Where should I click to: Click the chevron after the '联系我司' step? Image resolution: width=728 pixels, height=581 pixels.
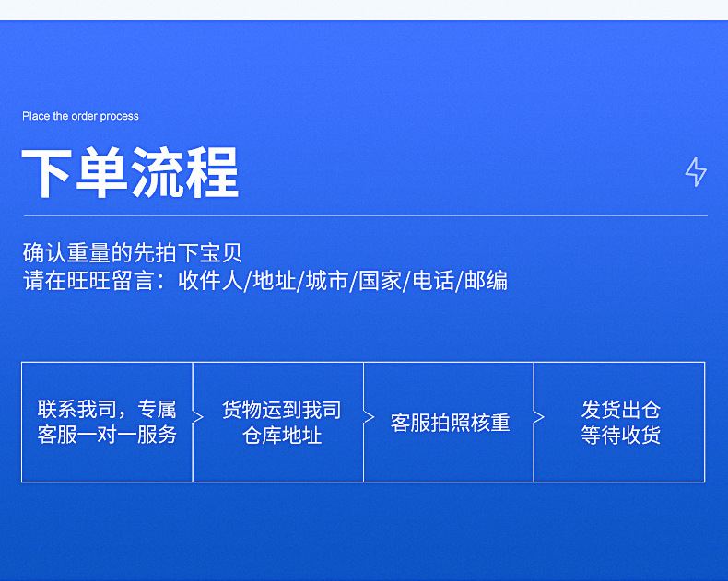(x=198, y=417)
